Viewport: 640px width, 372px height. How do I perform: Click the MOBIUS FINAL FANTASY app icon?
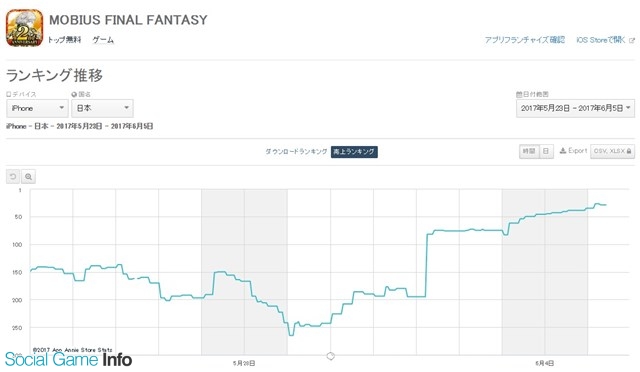pos(24,28)
